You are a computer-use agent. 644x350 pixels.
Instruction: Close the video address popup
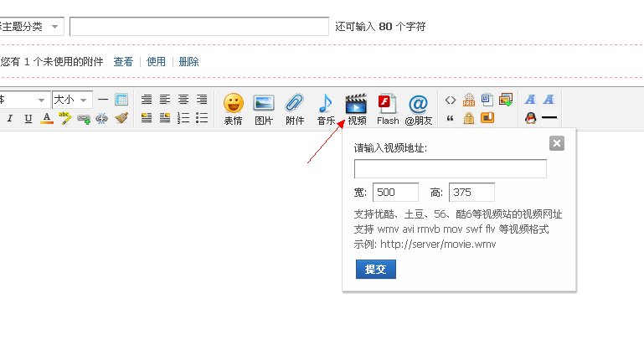tap(557, 143)
